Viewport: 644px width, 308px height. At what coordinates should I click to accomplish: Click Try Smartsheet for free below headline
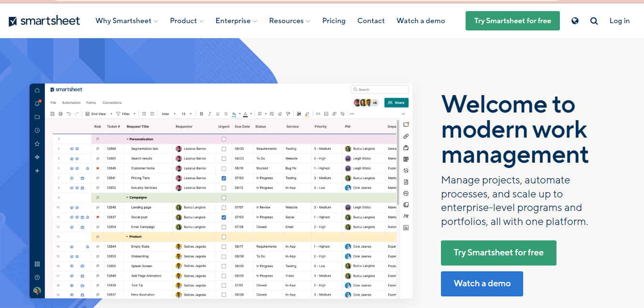(498, 253)
